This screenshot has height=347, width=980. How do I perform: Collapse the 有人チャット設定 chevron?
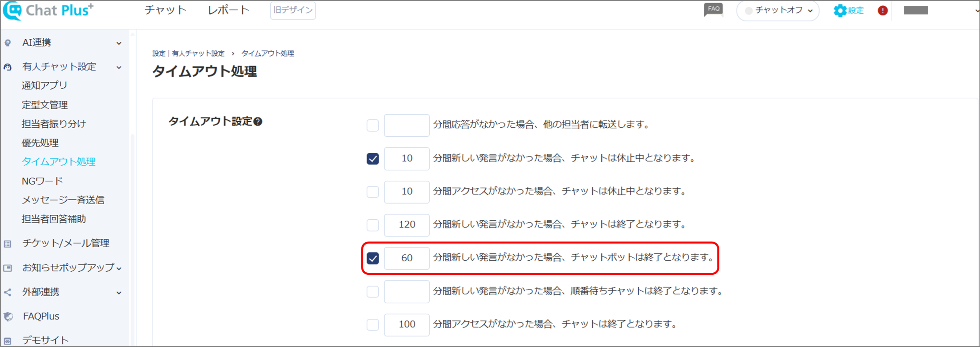pyautogui.click(x=119, y=68)
